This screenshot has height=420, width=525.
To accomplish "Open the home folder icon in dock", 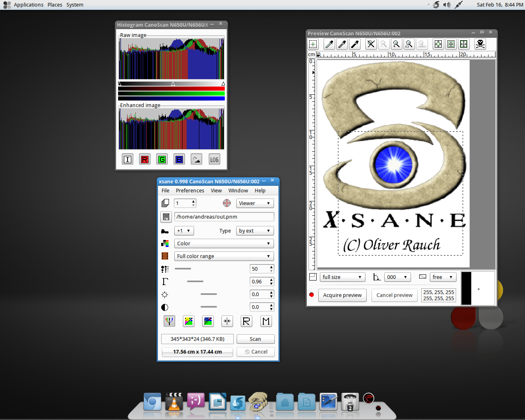I will 285,402.
